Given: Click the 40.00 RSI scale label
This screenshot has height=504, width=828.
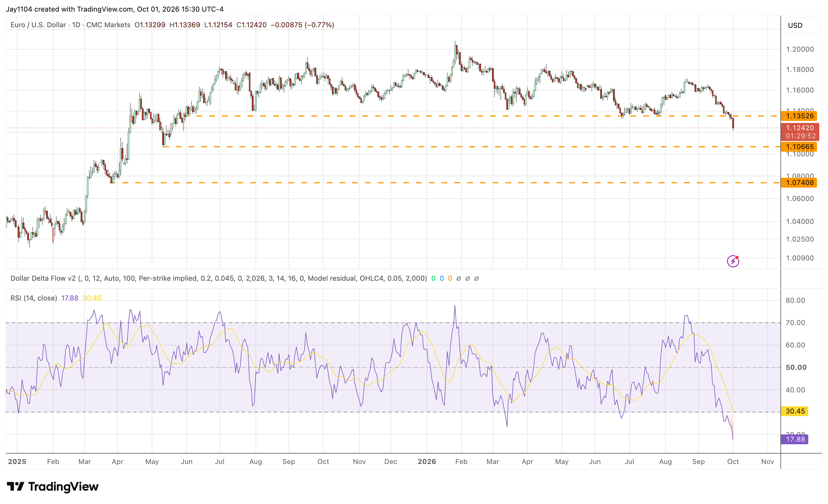Looking at the screenshot, I should [x=795, y=390].
